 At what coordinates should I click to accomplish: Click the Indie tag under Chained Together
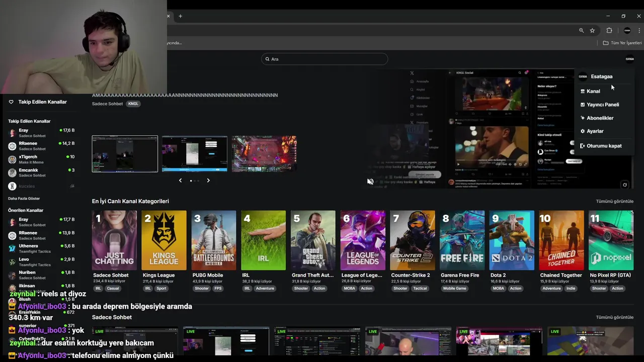[571, 289]
